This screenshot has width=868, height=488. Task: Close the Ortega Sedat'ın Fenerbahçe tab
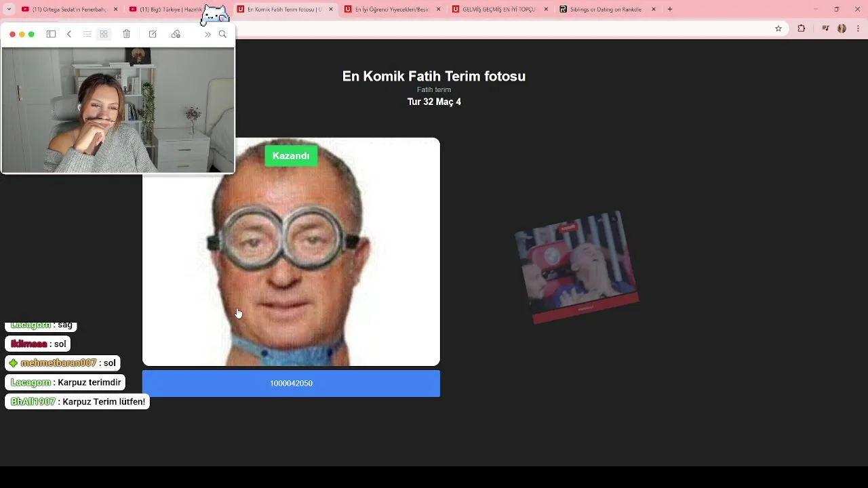(115, 9)
